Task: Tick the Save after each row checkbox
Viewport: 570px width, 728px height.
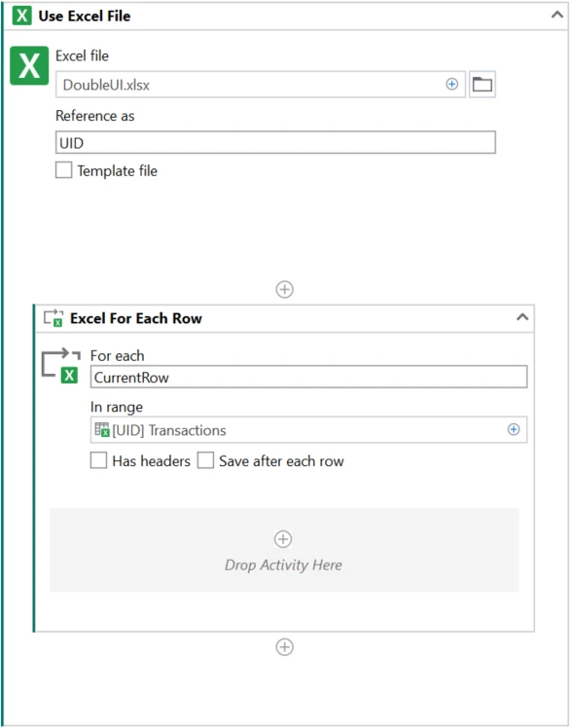Action: click(x=205, y=460)
